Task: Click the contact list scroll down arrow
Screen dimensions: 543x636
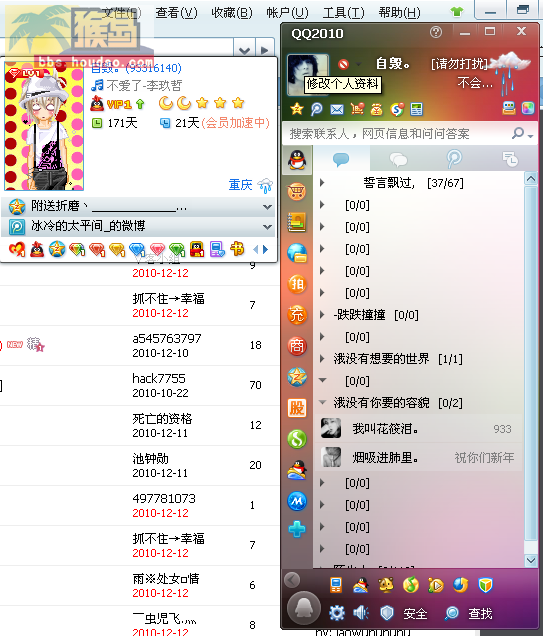Action: [x=531, y=560]
